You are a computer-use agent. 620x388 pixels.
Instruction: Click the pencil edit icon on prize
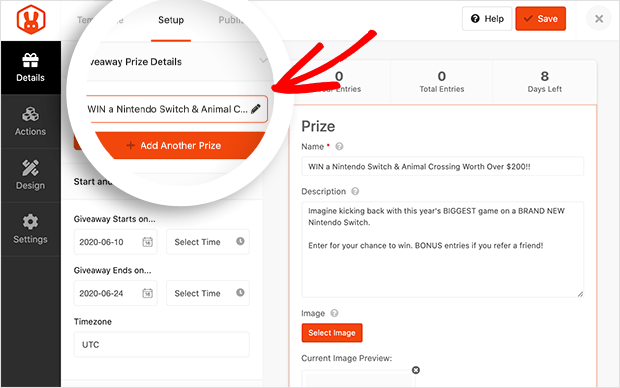(x=256, y=109)
